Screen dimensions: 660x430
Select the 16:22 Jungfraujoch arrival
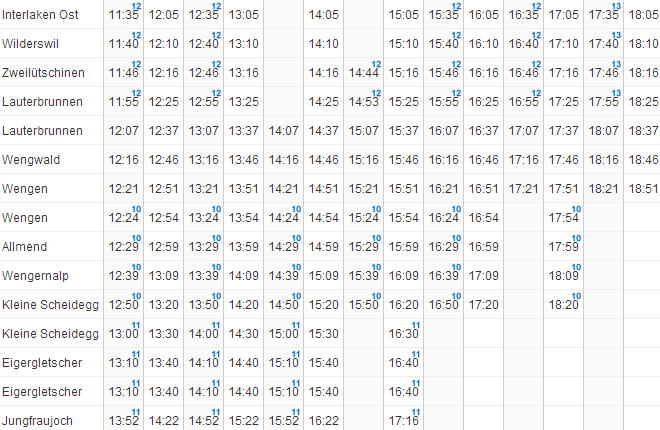point(324,422)
